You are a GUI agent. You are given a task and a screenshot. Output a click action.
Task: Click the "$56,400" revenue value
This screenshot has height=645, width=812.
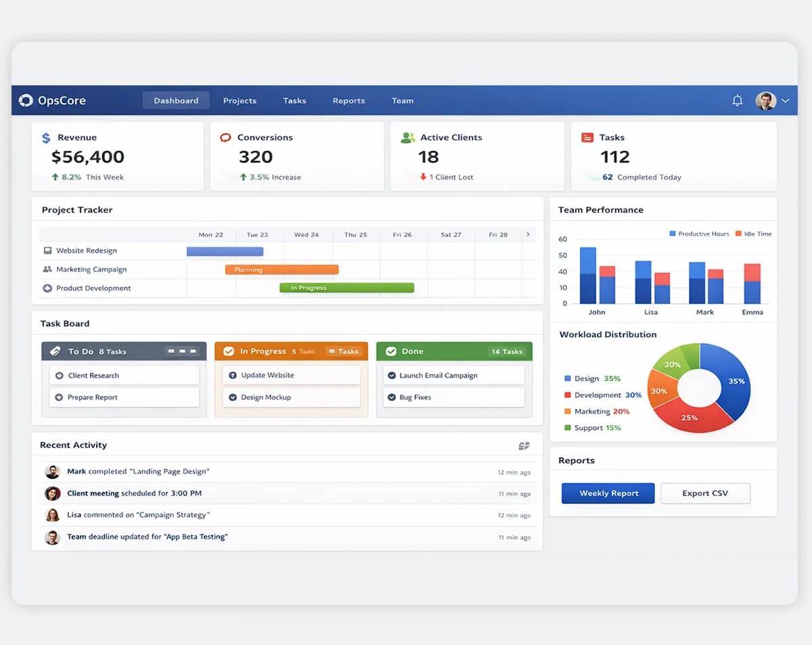click(x=88, y=157)
